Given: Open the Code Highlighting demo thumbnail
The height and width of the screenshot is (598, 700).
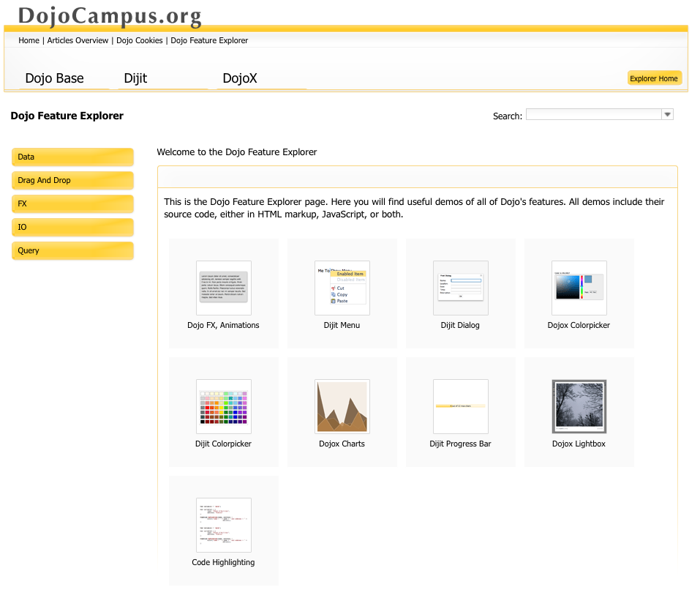Looking at the screenshot, I should pos(224,526).
